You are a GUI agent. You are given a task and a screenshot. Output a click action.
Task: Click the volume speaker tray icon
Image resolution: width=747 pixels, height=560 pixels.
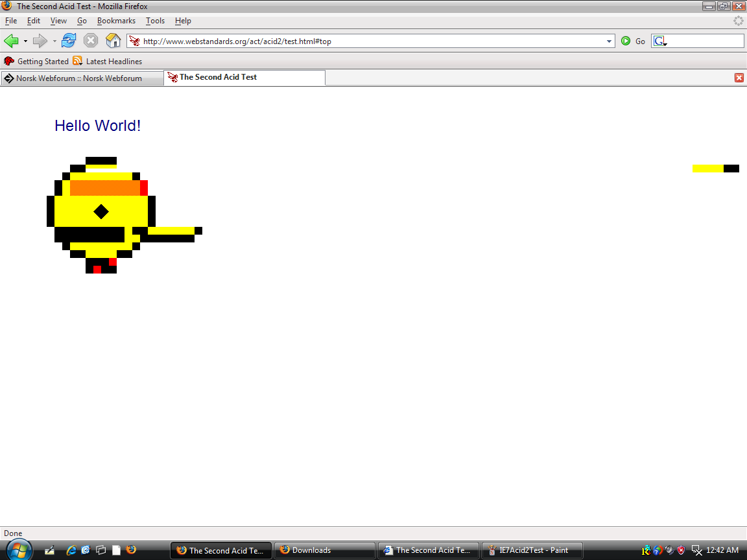coord(669,550)
